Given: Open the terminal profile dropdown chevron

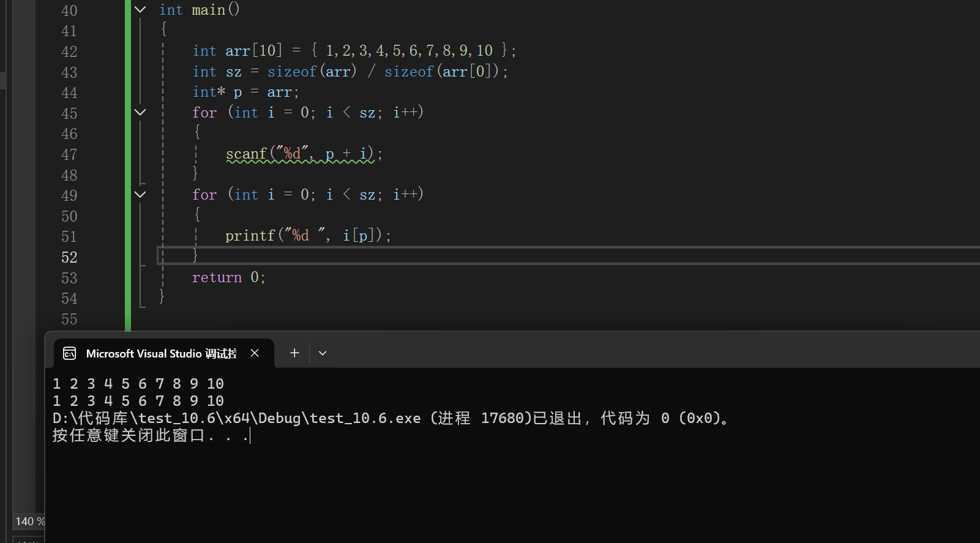Looking at the screenshot, I should click(323, 353).
